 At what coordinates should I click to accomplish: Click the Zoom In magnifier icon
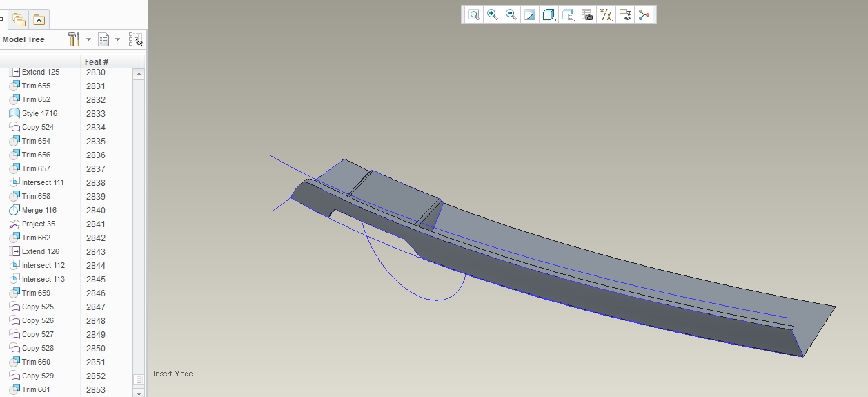point(492,14)
